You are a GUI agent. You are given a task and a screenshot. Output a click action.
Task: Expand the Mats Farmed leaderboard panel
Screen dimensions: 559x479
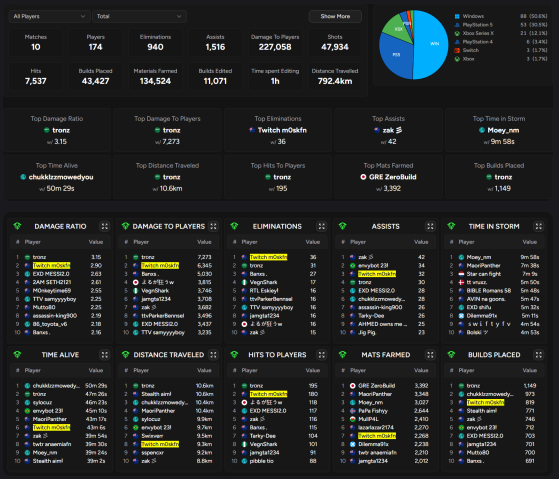tap(430, 355)
